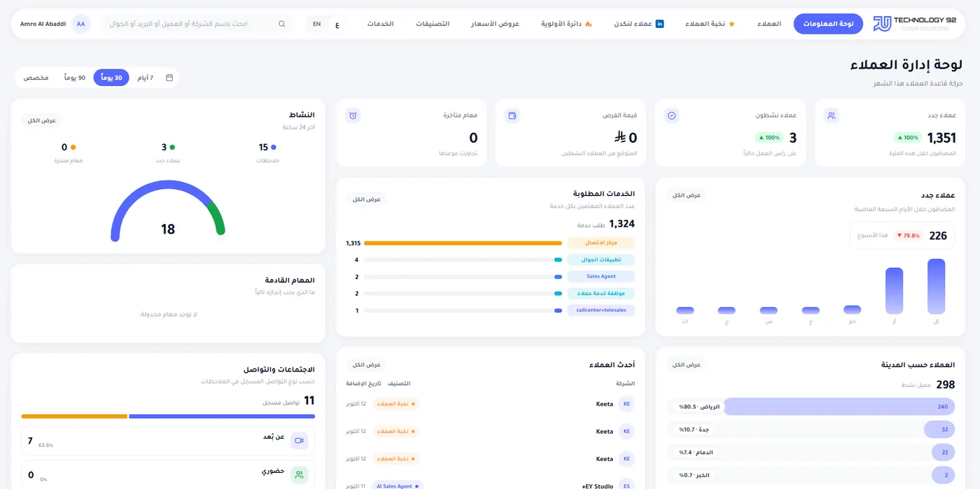Open نخبة العملاء in the navigation
The height and width of the screenshot is (489, 980).
[x=710, y=24]
